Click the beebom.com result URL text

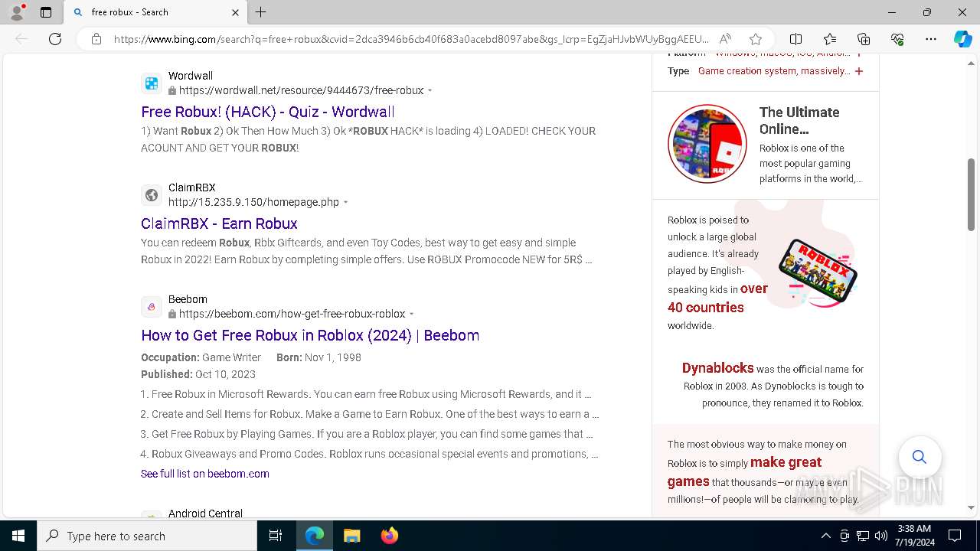click(x=292, y=314)
